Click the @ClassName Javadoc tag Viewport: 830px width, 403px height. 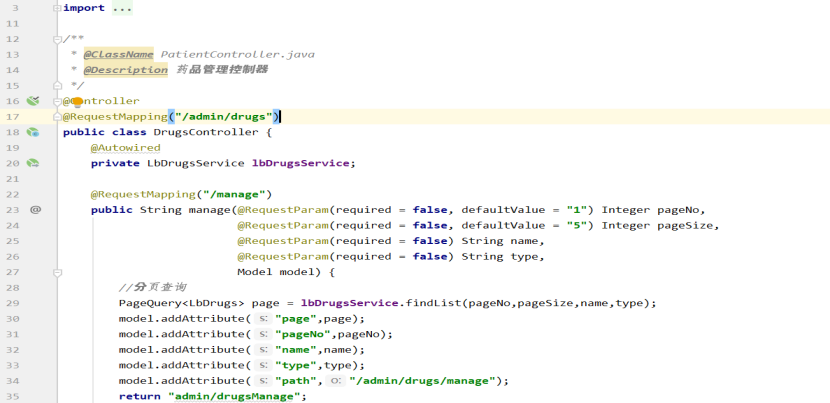[119, 54]
